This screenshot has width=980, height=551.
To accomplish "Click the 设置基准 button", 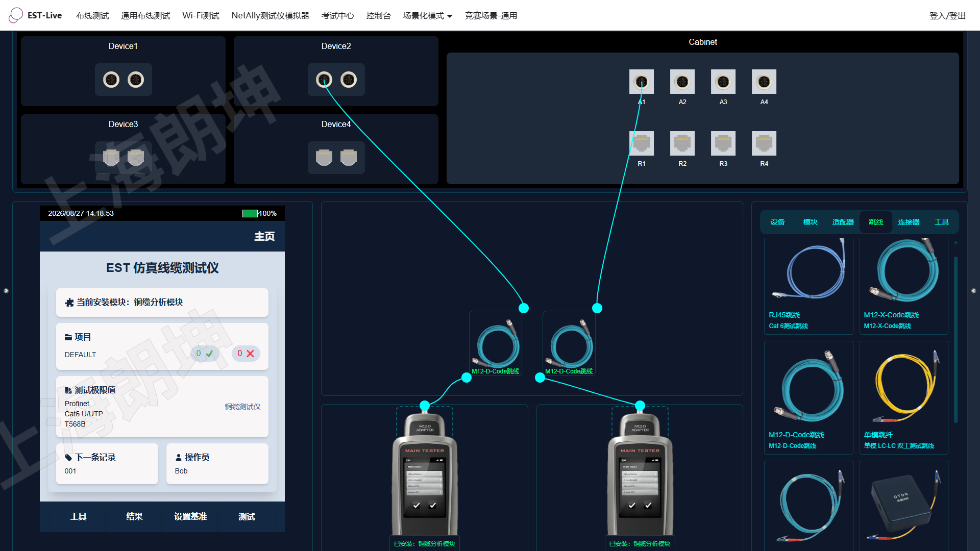I will pyautogui.click(x=190, y=517).
